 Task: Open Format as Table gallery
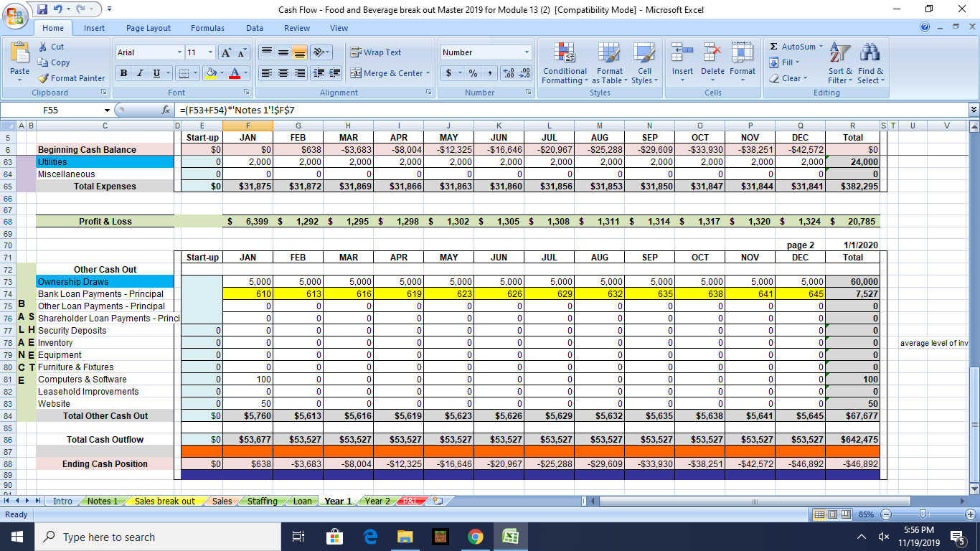tap(609, 63)
